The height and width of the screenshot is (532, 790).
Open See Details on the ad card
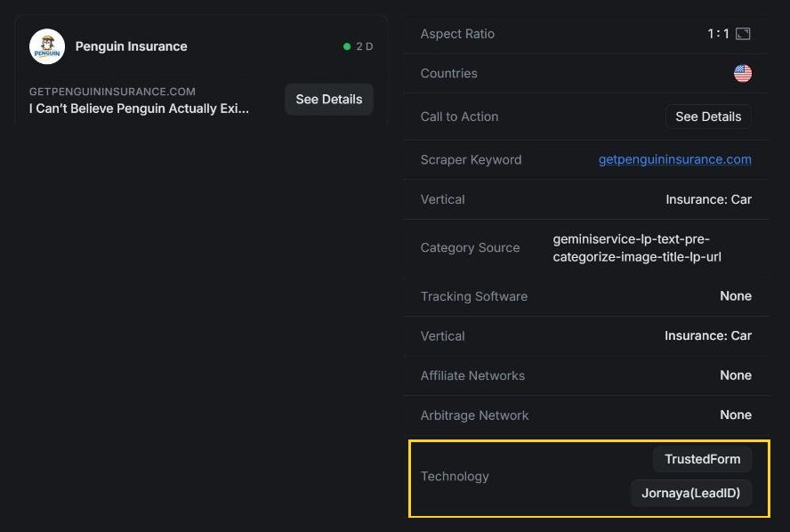pyautogui.click(x=329, y=100)
